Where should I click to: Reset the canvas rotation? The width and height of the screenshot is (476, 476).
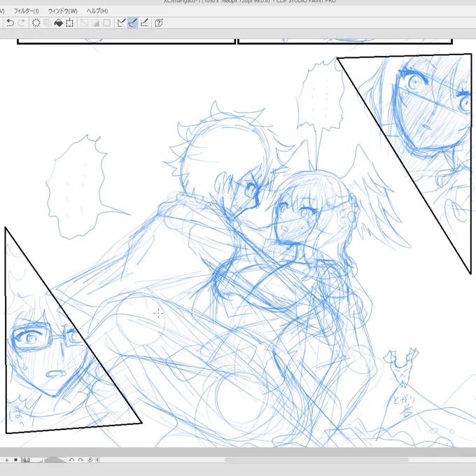(x=90, y=460)
